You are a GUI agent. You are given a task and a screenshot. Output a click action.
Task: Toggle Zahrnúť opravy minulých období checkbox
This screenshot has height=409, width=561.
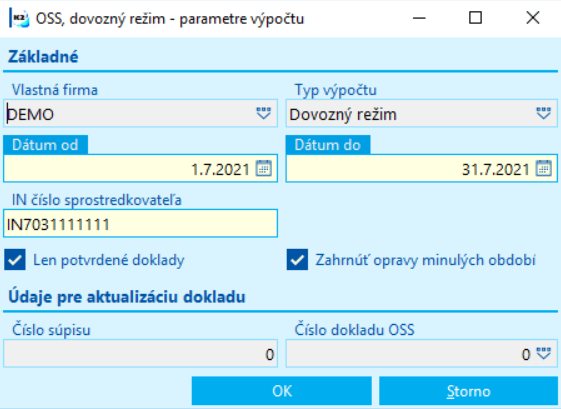click(x=297, y=259)
